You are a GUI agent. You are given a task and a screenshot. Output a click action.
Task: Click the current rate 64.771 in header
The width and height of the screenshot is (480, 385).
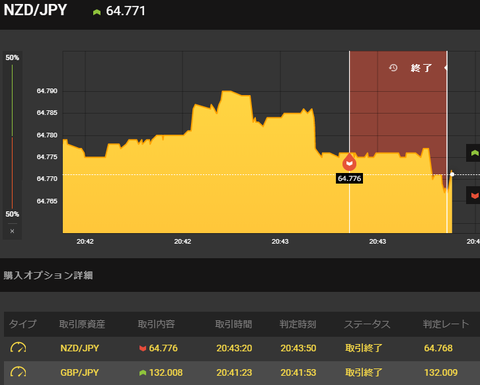point(126,11)
